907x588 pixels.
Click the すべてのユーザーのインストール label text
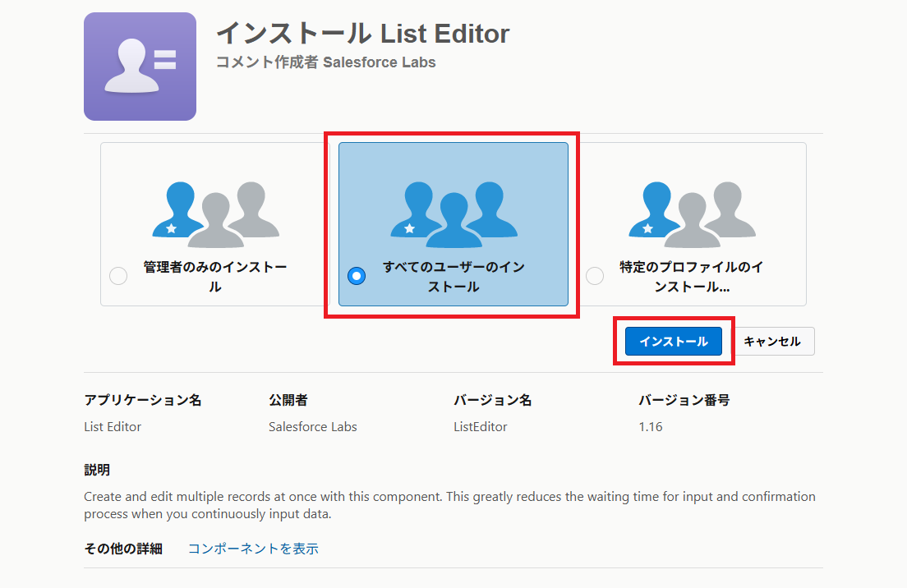point(453,277)
